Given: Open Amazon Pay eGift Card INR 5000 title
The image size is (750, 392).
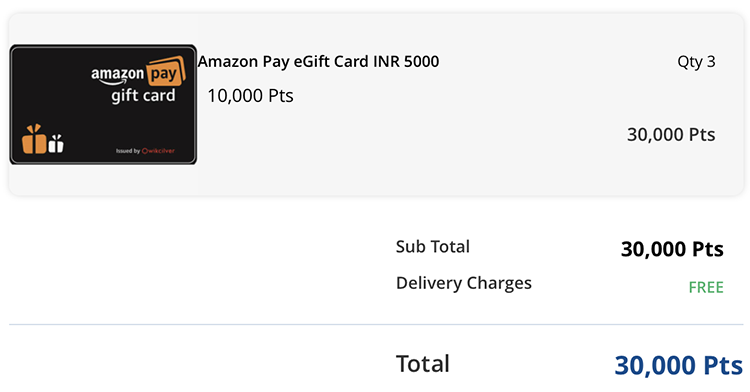Looking at the screenshot, I should (x=319, y=62).
